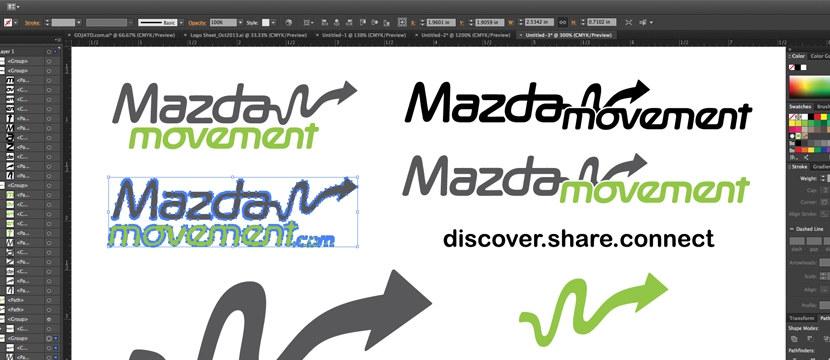This screenshot has height=360, width=830.
Task: Click the Layer 1 target circle
Action: pos(49,51)
